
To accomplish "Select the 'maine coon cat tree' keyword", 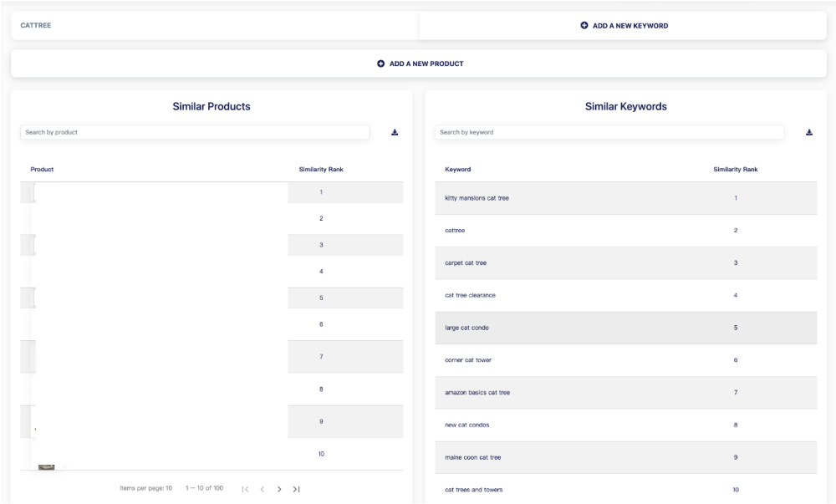I will pyautogui.click(x=473, y=457).
